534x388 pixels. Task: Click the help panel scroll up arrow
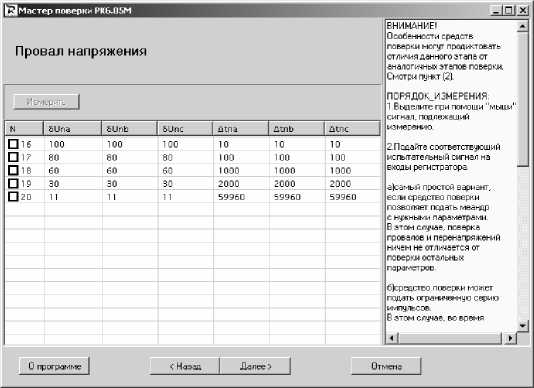522,27
